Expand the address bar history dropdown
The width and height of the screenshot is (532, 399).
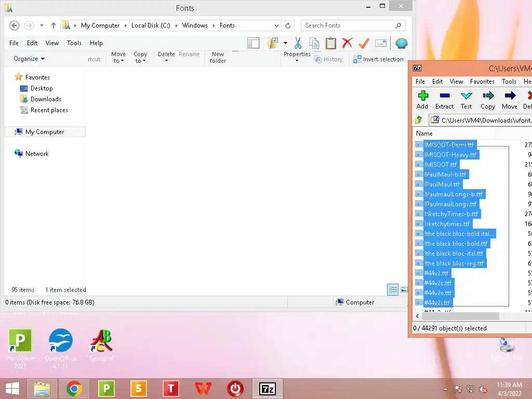[x=276, y=25]
